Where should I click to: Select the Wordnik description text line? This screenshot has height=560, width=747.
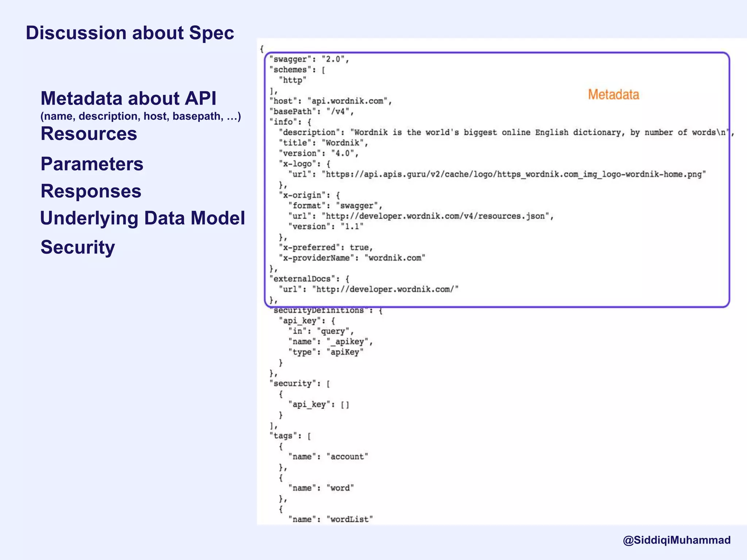pos(506,132)
